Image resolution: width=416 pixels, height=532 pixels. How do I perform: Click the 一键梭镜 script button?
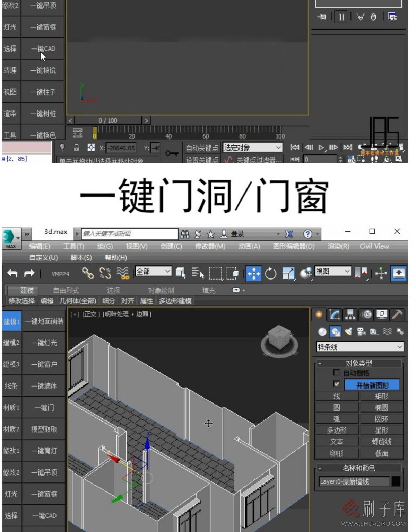point(43,70)
